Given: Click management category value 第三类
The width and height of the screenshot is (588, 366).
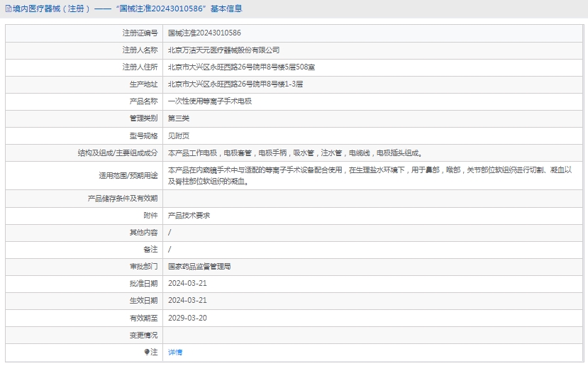Looking at the screenshot, I should 178,118.
